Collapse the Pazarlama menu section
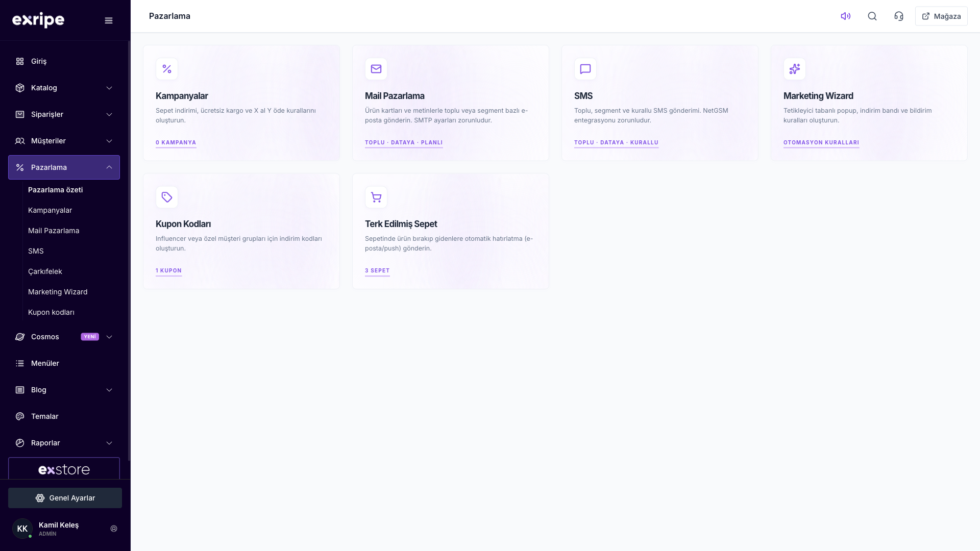 [x=64, y=167]
